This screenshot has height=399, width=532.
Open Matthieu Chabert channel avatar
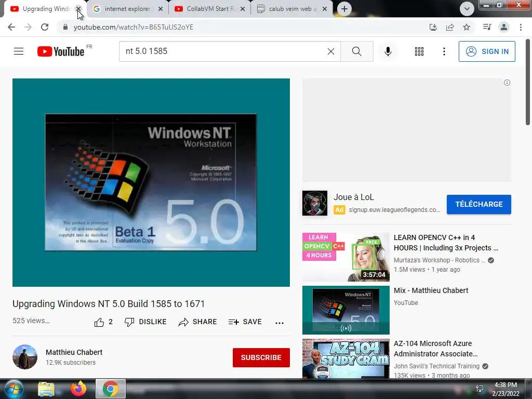pos(25,357)
